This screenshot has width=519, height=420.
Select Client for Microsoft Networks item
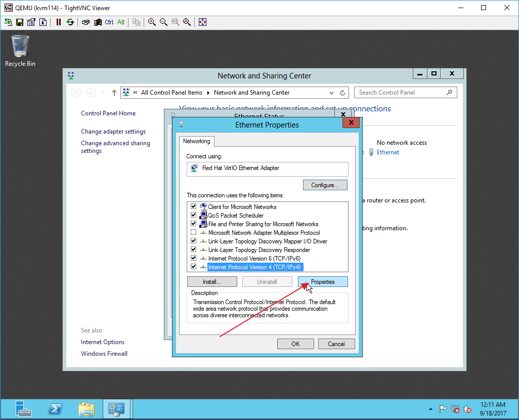point(242,206)
